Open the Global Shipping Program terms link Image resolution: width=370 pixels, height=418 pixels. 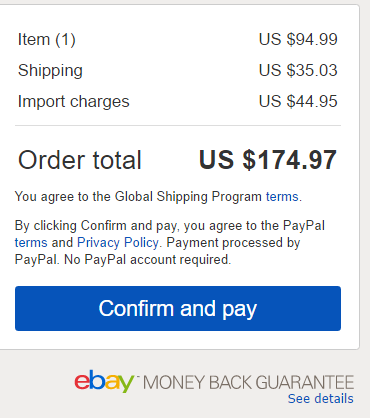pos(282,197)
